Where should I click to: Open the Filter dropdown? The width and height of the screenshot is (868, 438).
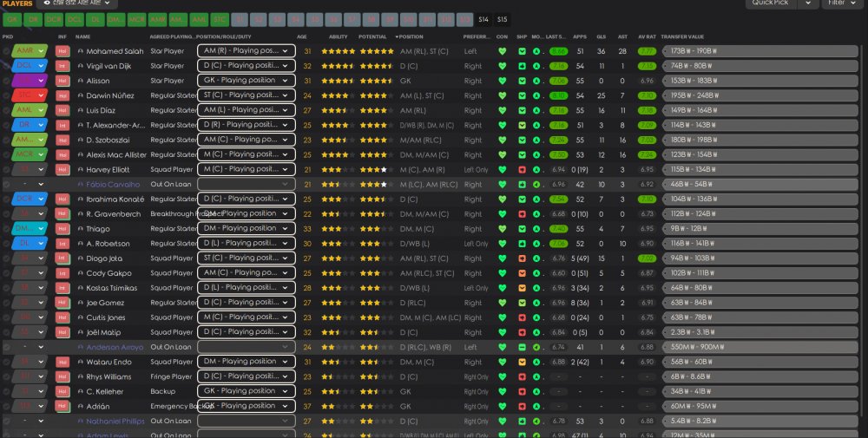click(842, 3)
